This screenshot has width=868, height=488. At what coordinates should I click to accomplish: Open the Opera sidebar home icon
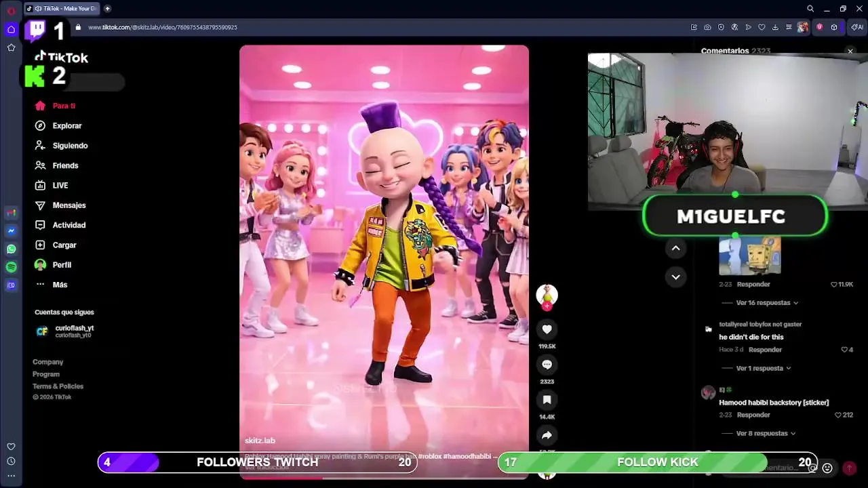click(11, 29)
